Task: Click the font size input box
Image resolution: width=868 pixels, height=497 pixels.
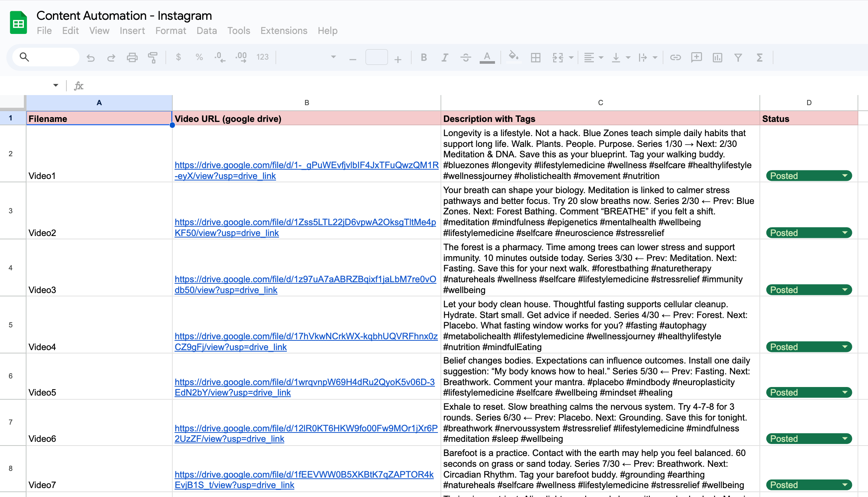Action: point(376,57)
